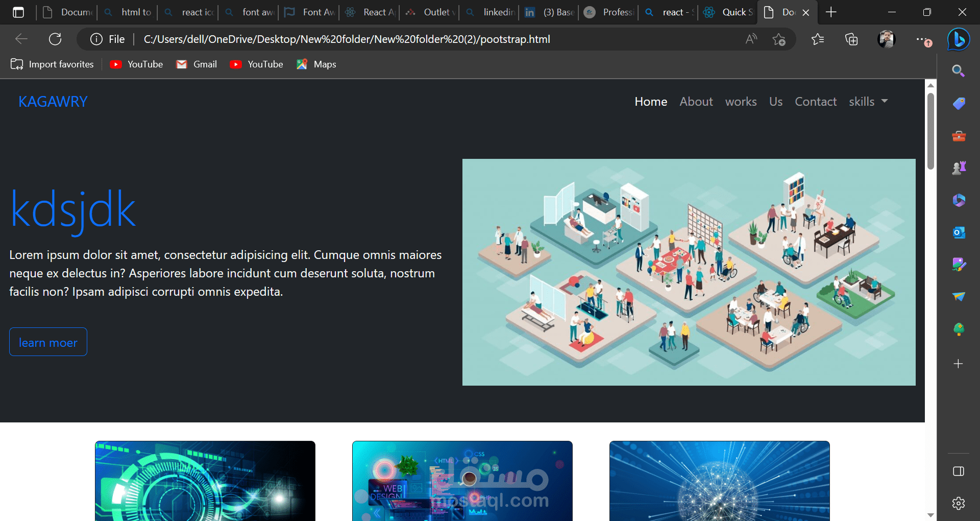
Task: Click the page vertical scrollbar thumb
Action: pos(930,131)
